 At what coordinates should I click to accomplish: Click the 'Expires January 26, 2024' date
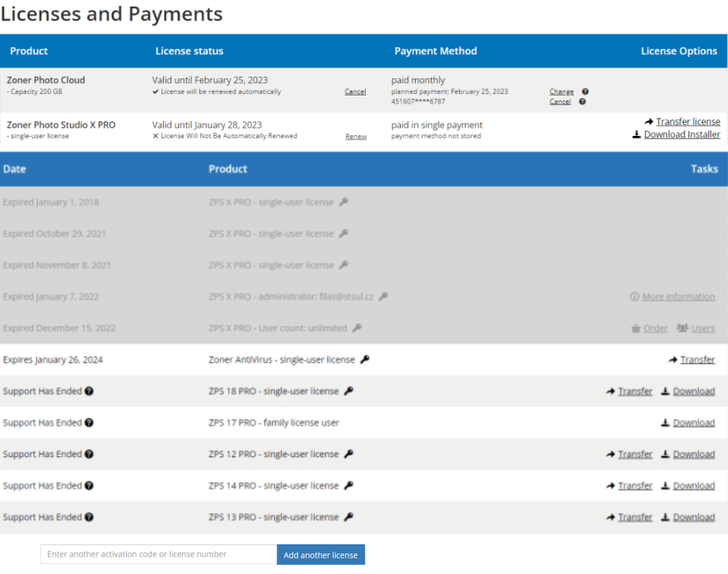[53, 360]
